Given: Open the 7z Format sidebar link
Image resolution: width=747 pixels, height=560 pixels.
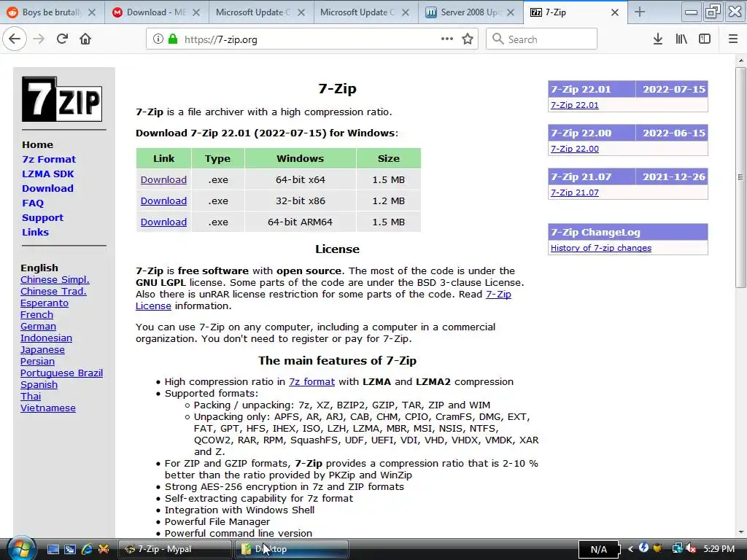Looking at the screenshot, I should coord(49,159).
